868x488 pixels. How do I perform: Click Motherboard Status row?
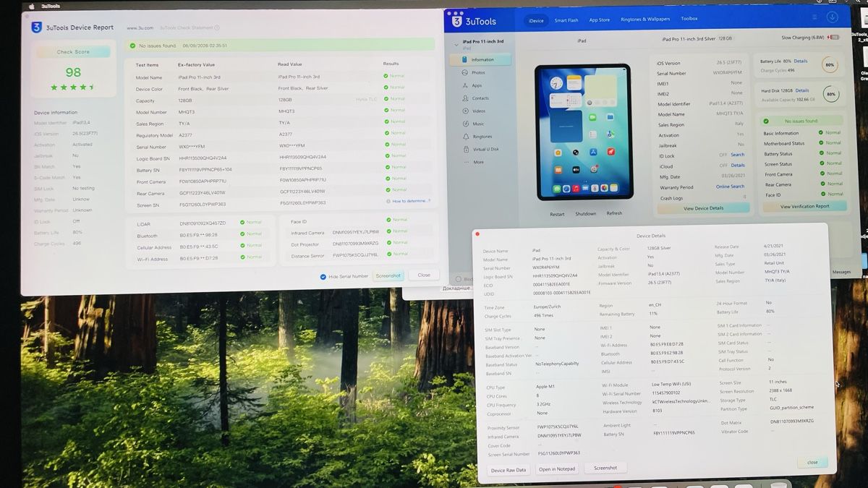point(803,143)
